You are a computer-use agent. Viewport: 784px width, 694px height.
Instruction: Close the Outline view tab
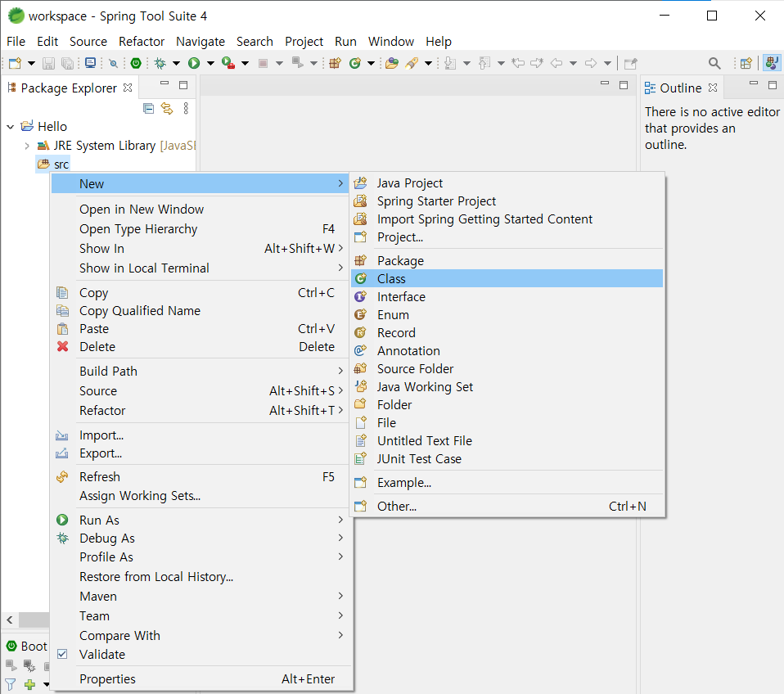click(x=713, y=88)
